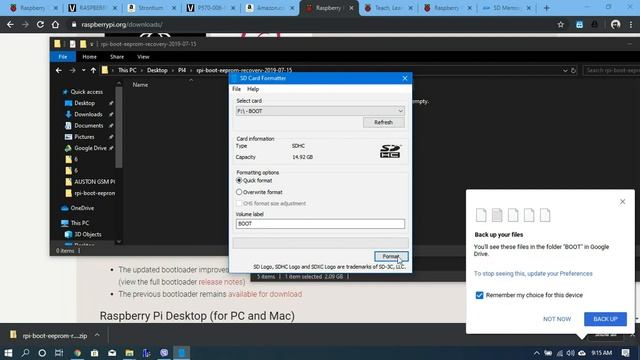Open the File menu in SD Card Formatter
The width and height of the screenshot is (640, 360).
click(236, 89)
